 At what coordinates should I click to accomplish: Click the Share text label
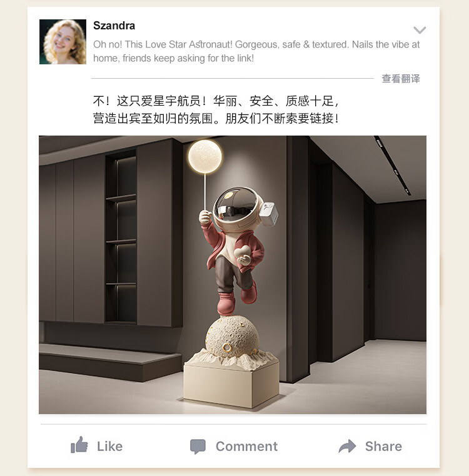[x=383, y=446]
